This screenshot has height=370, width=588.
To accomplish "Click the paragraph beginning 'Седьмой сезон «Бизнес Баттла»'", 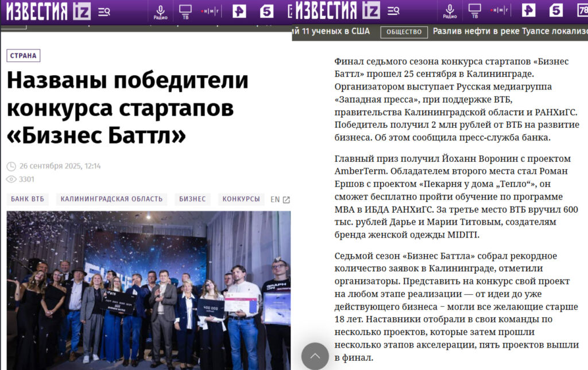I will 457,306.
